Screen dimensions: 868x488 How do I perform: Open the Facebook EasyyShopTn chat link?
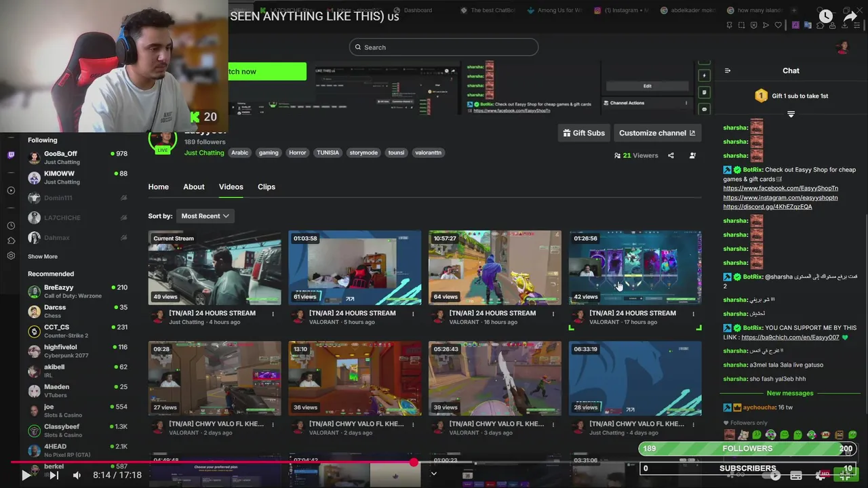click(x=781, y=188)
